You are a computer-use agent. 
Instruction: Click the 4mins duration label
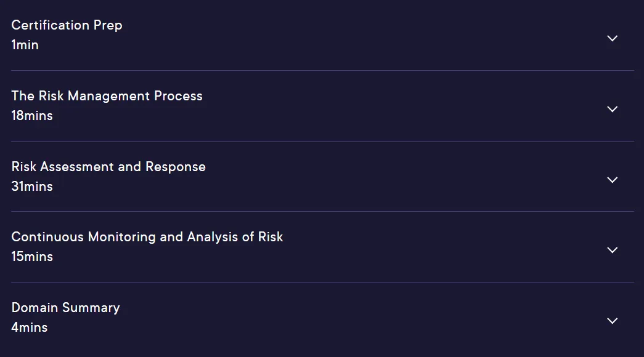point(29,327)
